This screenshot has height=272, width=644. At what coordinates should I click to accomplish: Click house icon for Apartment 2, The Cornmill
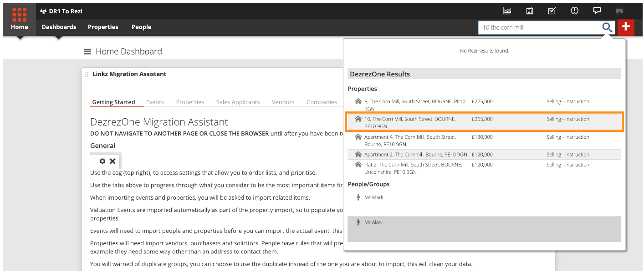[358, 155]
